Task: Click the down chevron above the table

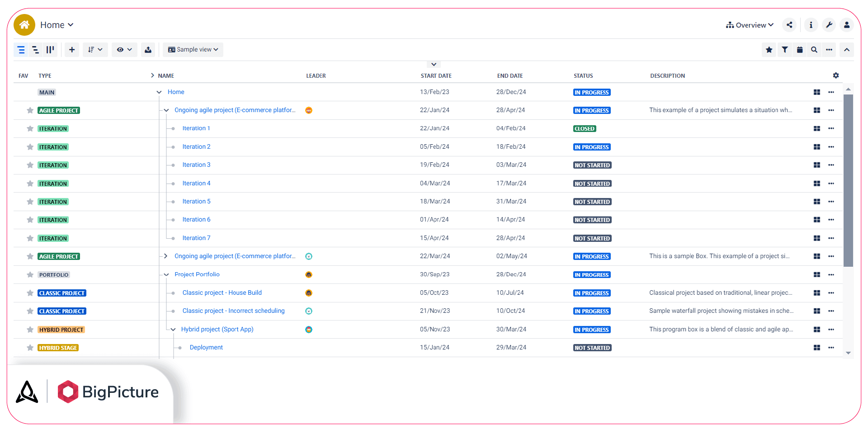Action: (434, 65)
